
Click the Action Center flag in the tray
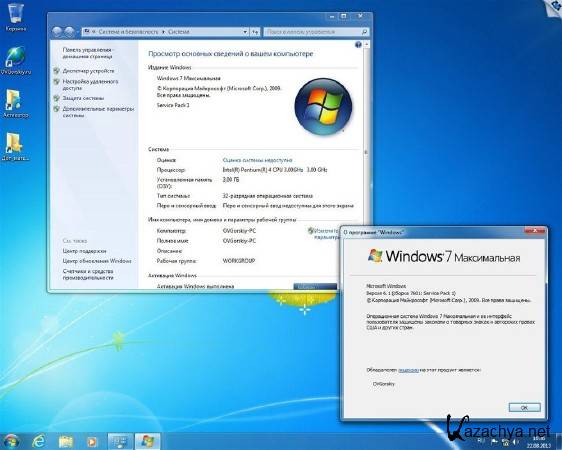coord(494,441)
